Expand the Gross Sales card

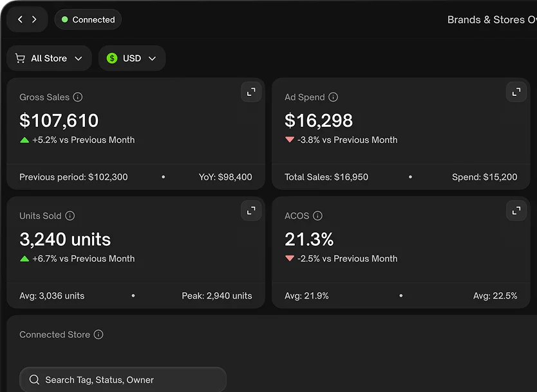251,92
